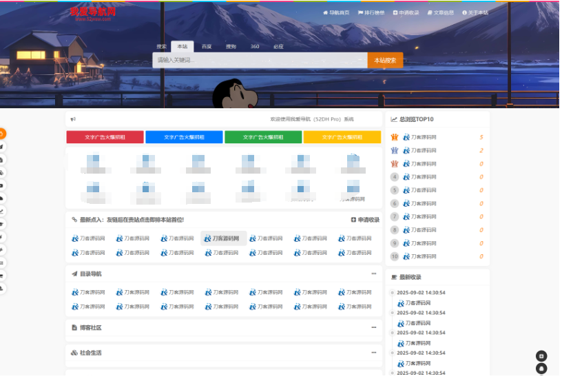Image resolution: width=562 pixels, height=392 pixels.
Task: Click the orange 本站搜索 button
Action: (385, 60)
